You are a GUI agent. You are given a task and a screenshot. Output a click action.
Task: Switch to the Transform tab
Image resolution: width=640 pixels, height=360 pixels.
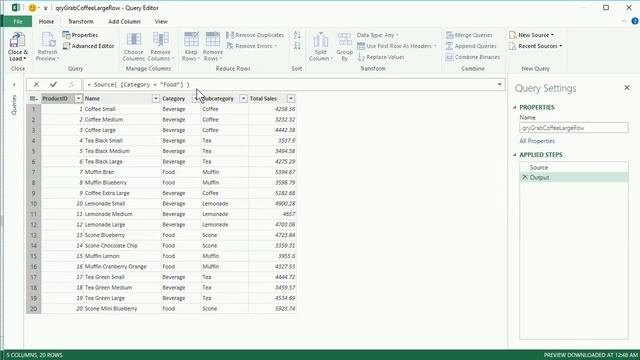point(80,21)
